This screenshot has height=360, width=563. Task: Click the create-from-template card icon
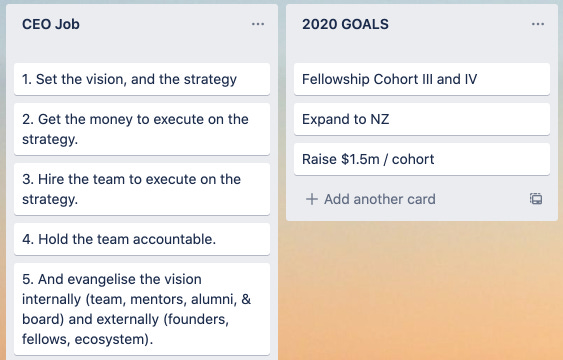click(x=536, y=198)
